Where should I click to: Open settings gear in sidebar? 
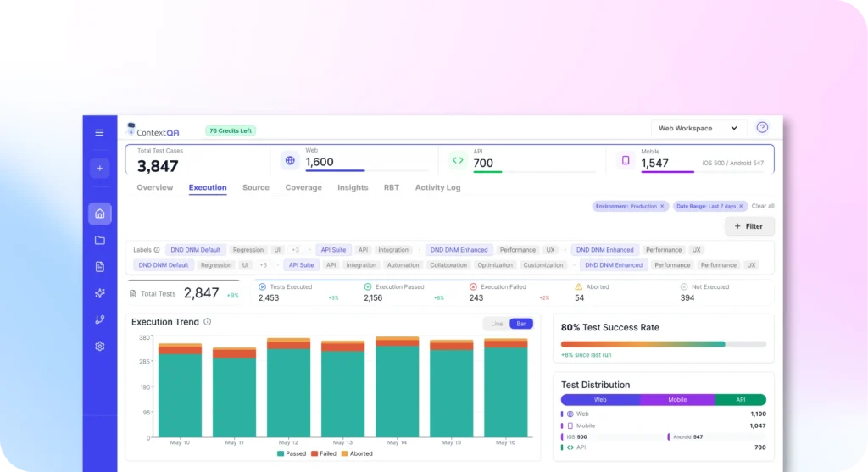pyautogui.click(x=99, y=346)
